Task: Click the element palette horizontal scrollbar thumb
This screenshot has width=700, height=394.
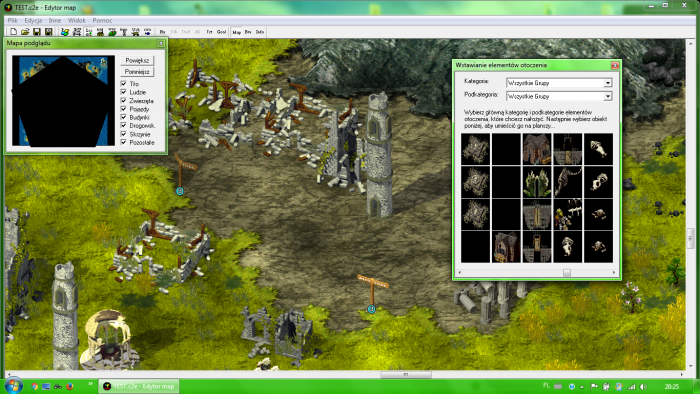Action: click(567, 273)
